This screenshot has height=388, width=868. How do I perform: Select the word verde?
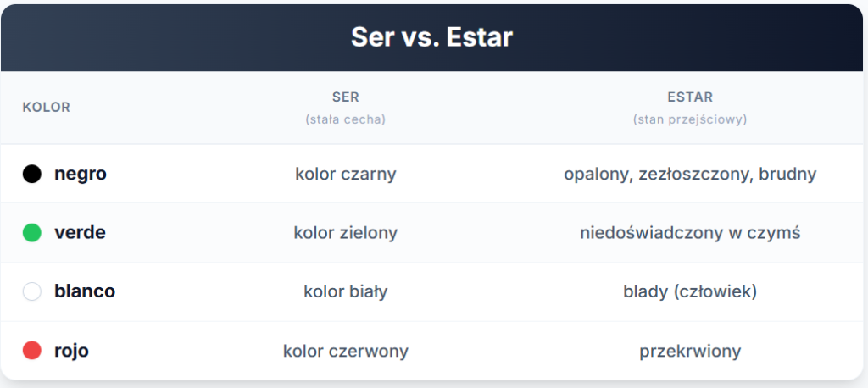[80, 232]
